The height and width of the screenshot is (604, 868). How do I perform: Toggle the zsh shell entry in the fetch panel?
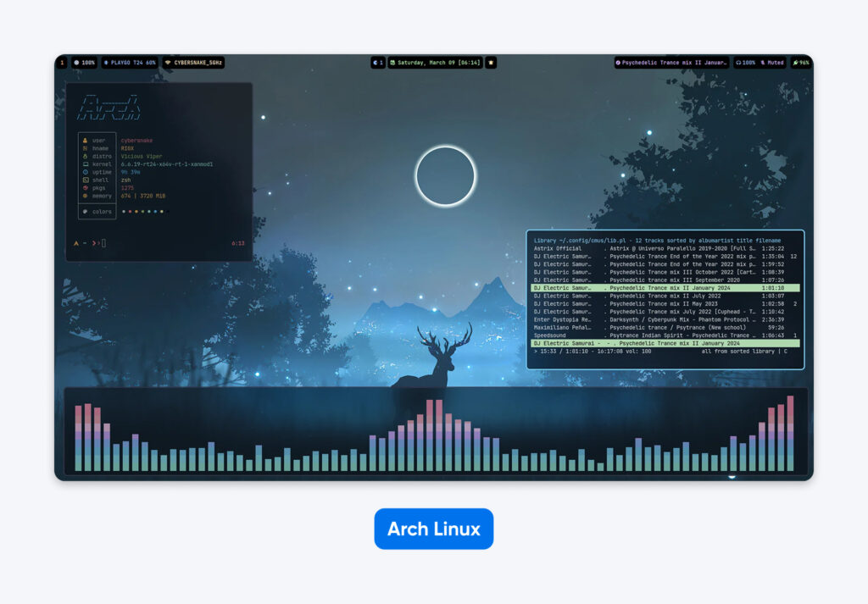pyautogui.click(x=124, y=180)
